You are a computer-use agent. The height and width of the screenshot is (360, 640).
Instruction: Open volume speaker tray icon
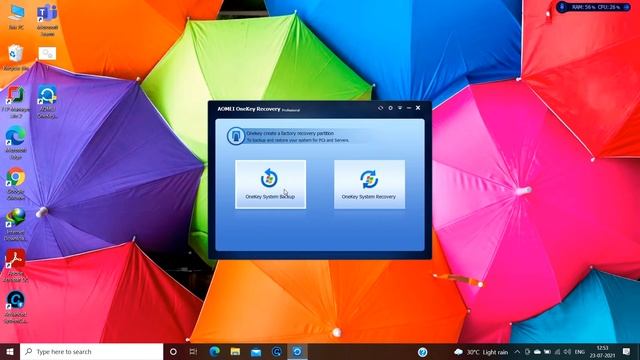point(567,352)
